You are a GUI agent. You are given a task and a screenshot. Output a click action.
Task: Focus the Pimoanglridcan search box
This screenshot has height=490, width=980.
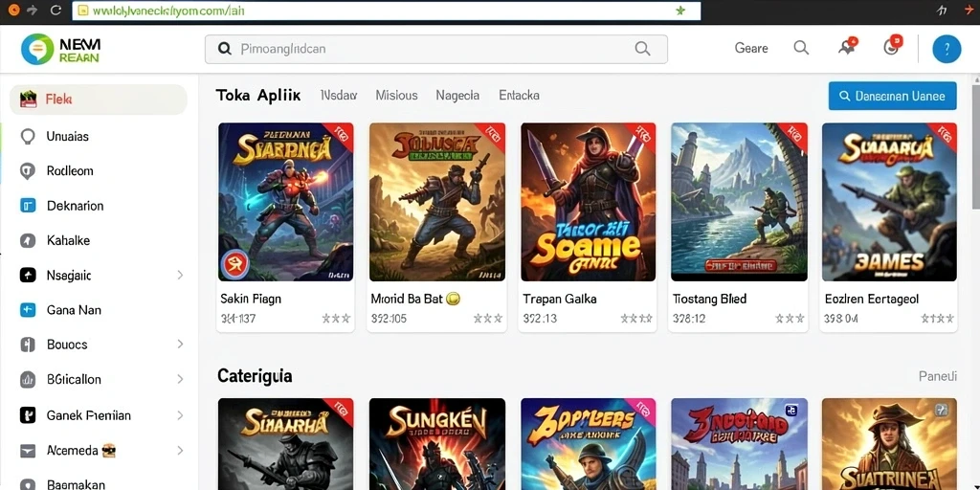pyautogui.click(x=435, y=49)
